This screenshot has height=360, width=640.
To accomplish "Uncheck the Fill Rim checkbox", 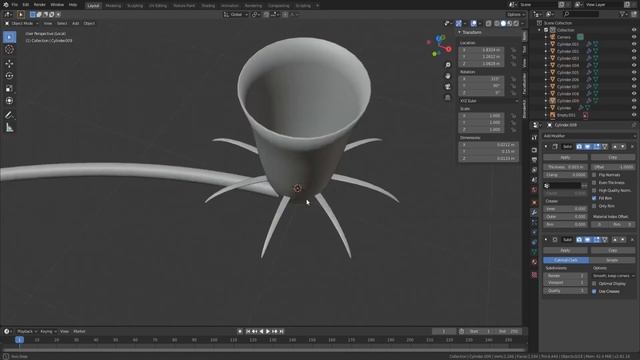I will click(594, 198).
